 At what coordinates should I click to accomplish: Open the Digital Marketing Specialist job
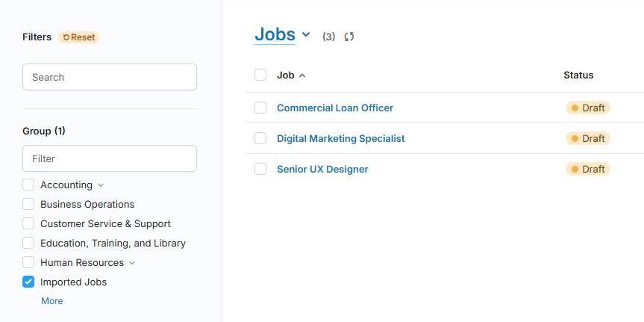click(340, 138)
